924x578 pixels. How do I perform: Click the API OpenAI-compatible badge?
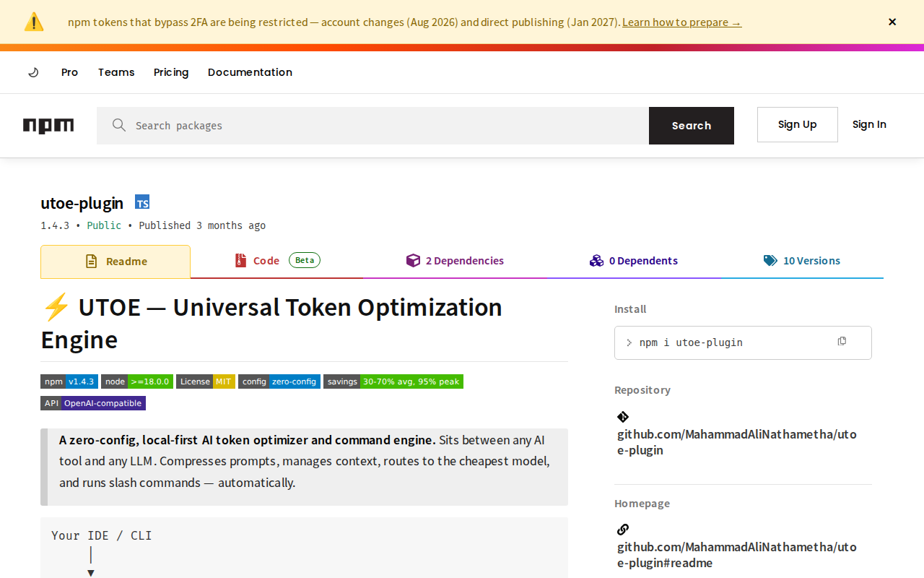point(93,403)
